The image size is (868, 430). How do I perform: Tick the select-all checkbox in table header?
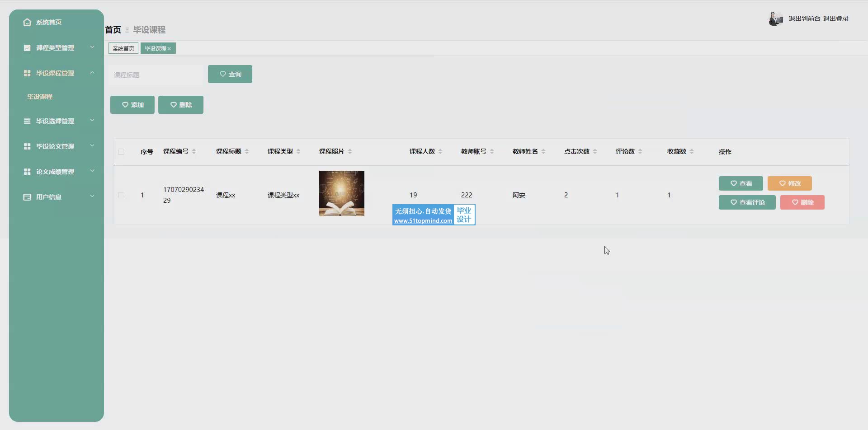pyautogui.click(x=121, y=152)
